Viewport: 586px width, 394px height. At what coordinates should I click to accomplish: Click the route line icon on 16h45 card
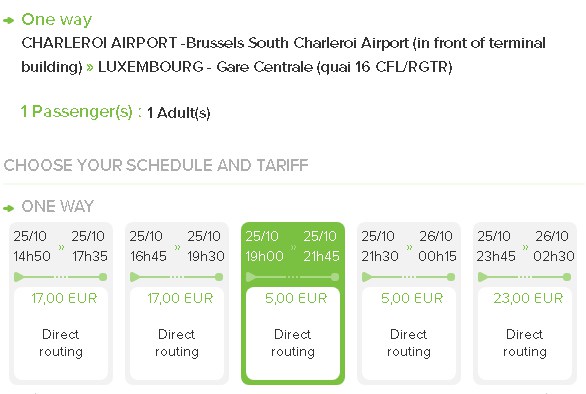tap(176, 277)
